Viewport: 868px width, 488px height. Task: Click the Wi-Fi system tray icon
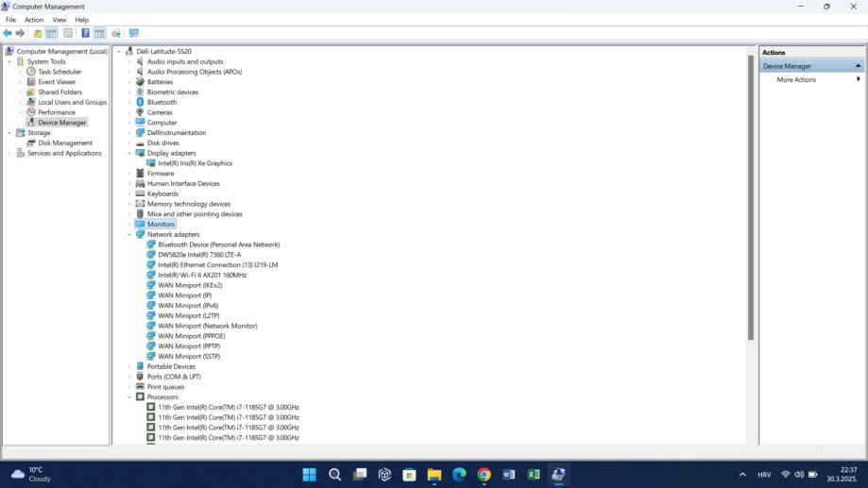coord(785,475)
